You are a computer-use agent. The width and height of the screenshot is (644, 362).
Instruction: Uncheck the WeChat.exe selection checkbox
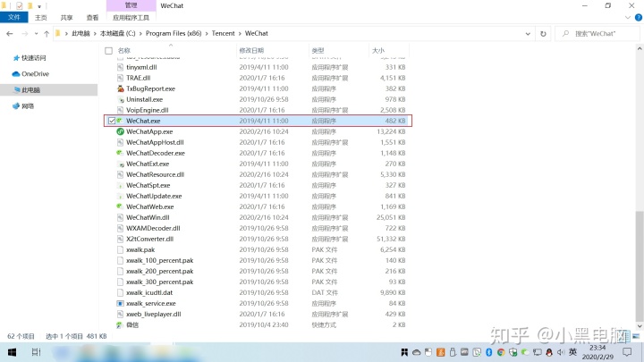click(111, 121)
